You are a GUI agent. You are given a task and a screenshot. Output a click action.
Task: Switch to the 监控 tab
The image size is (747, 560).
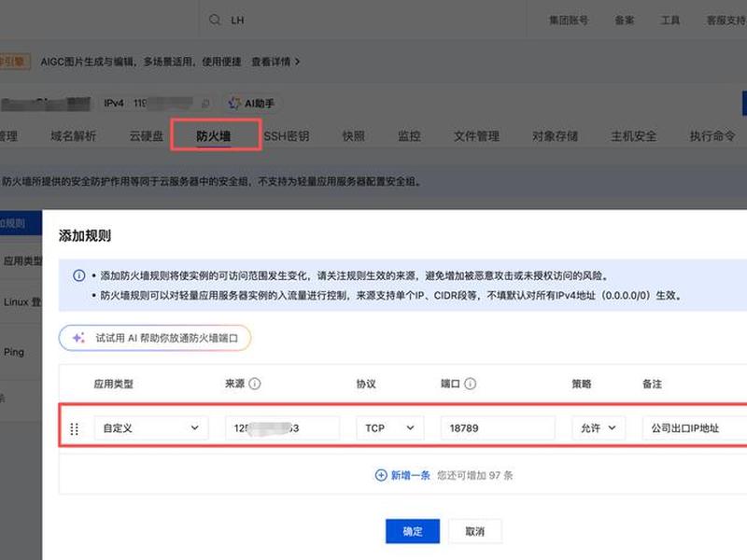[x=409, y=136]
